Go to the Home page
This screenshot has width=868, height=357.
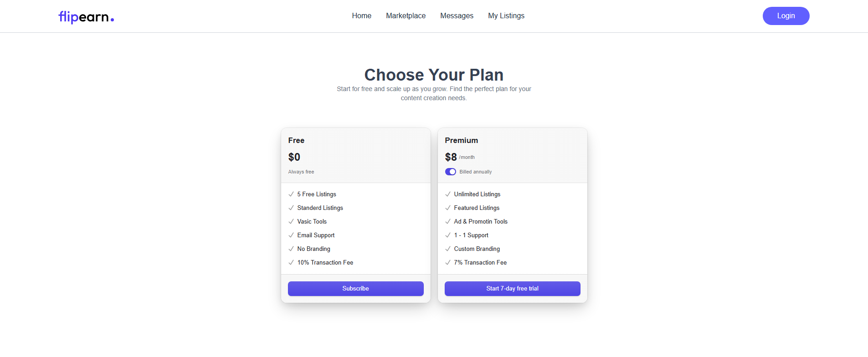click(361, 16)
